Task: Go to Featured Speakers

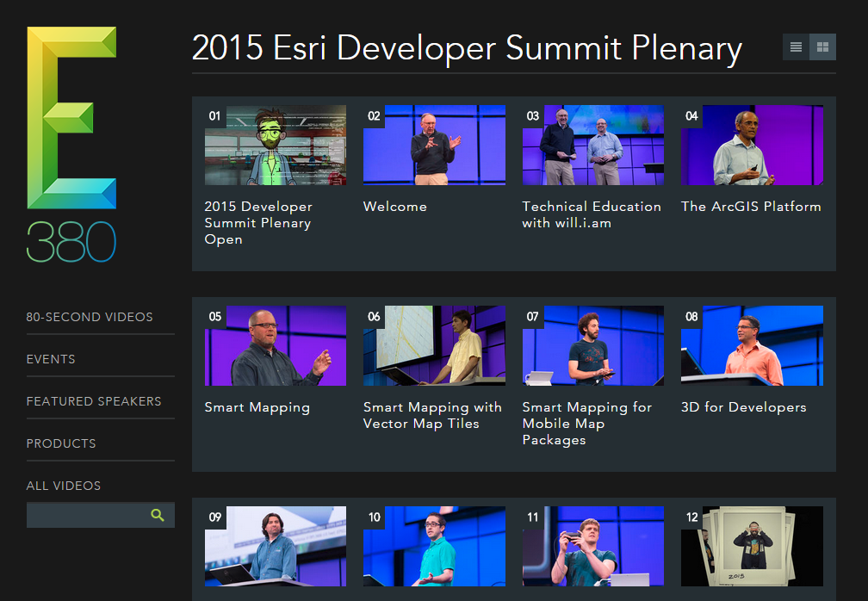Action: 94,401
